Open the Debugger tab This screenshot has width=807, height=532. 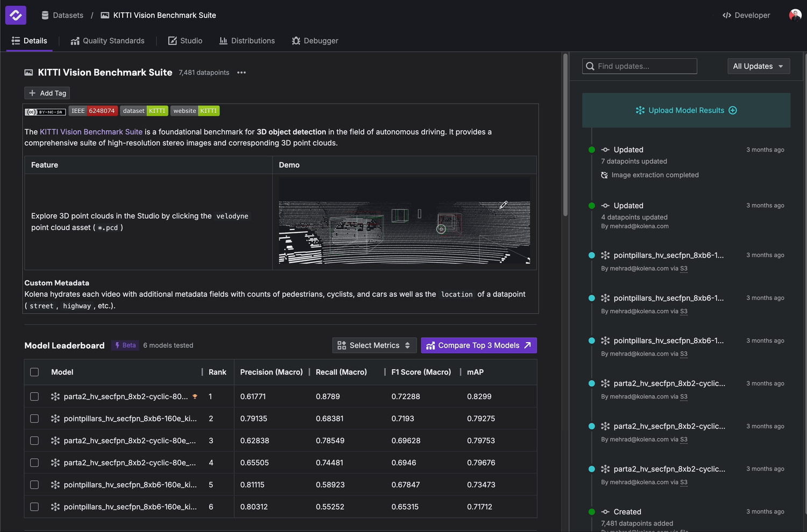(315, 41)
